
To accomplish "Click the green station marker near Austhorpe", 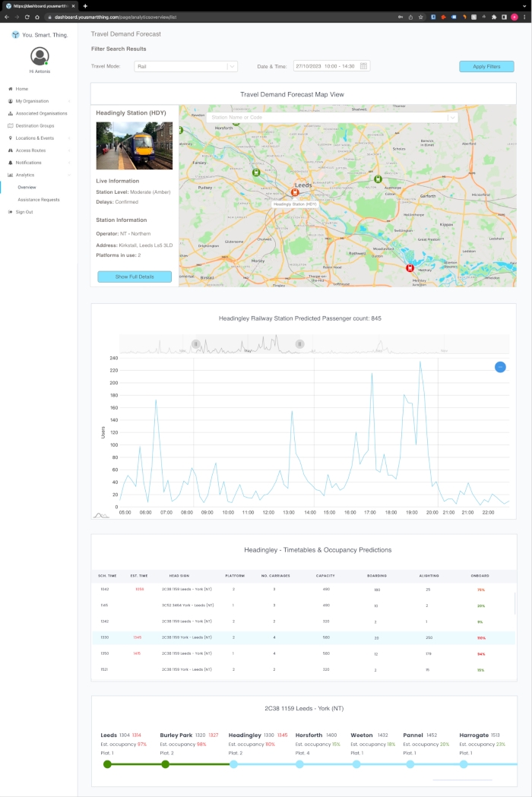I will tap(378, 179).
